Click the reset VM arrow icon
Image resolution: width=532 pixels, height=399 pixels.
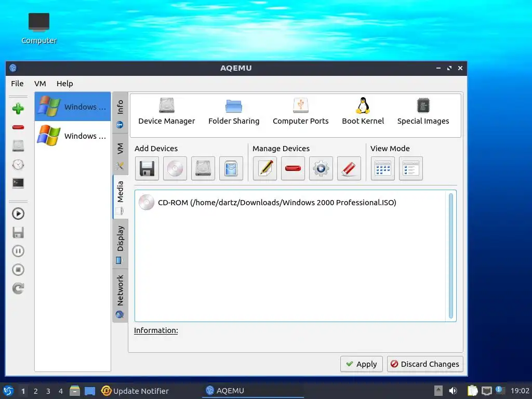18,288
